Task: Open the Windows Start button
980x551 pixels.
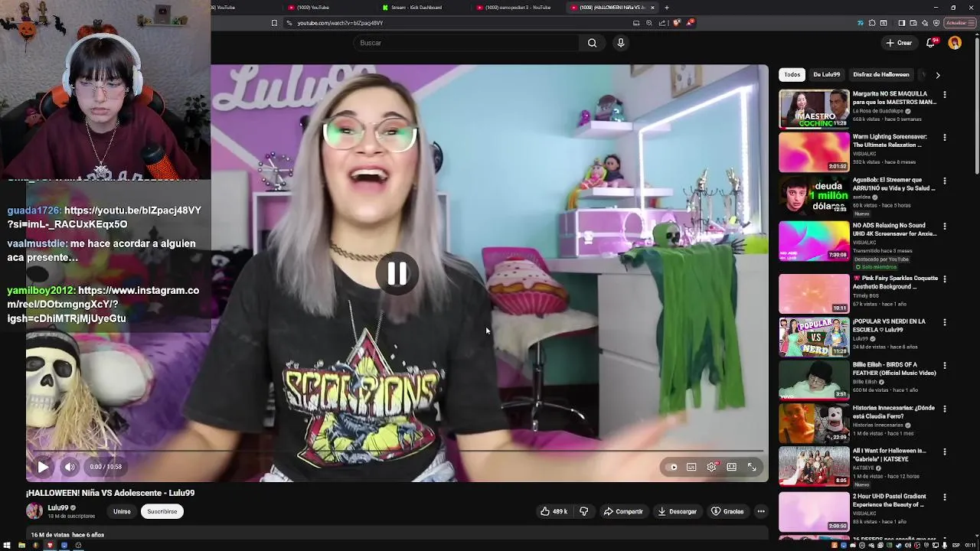Action: 7,546
